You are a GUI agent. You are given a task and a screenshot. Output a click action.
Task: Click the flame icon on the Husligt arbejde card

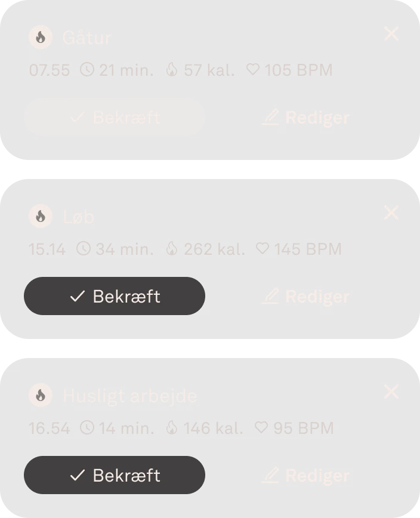coord(40,395)
